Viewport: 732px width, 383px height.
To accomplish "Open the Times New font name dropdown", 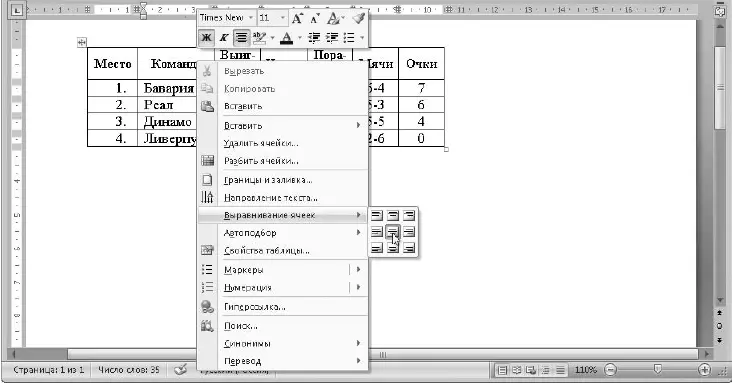I will 251,18.
